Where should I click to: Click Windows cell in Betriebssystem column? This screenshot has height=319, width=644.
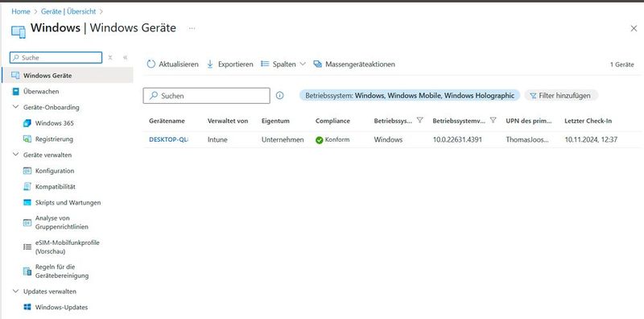pos(388,140)
